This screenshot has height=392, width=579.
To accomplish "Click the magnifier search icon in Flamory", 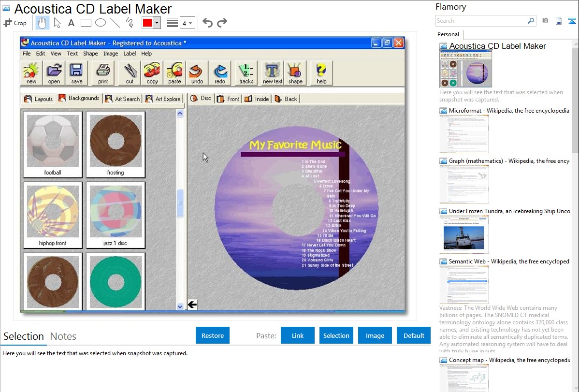I will [531, 21].
